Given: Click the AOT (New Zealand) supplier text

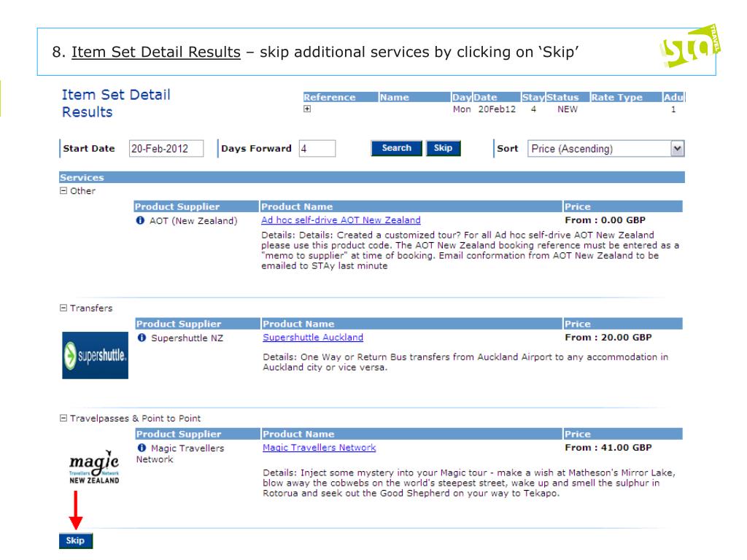Looking at the screenshot, I should coord(193,221).
